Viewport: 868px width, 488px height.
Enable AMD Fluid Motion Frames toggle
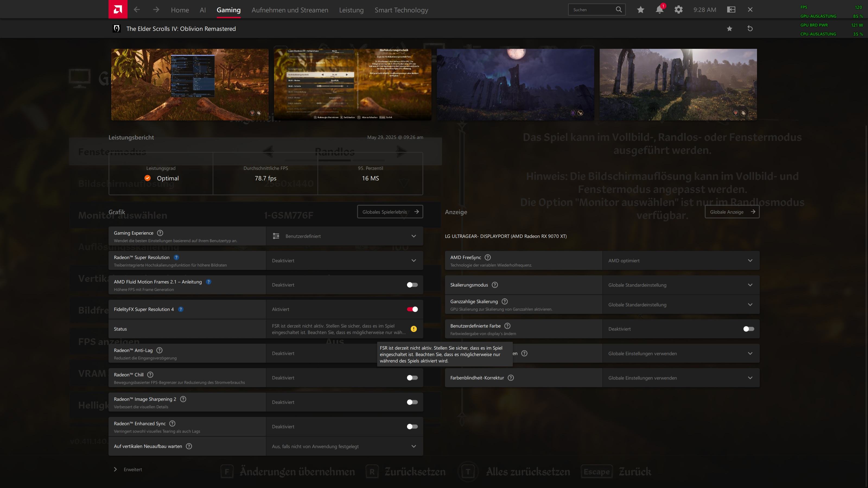pos(412,285)
